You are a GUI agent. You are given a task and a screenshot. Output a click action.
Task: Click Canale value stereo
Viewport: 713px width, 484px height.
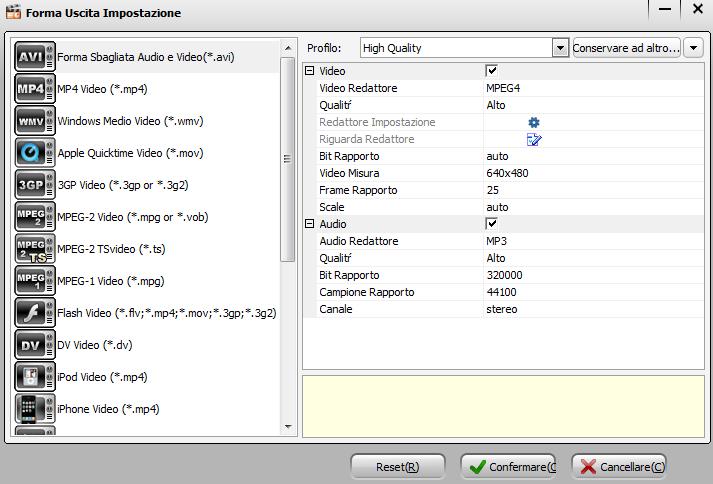(502, 309)
